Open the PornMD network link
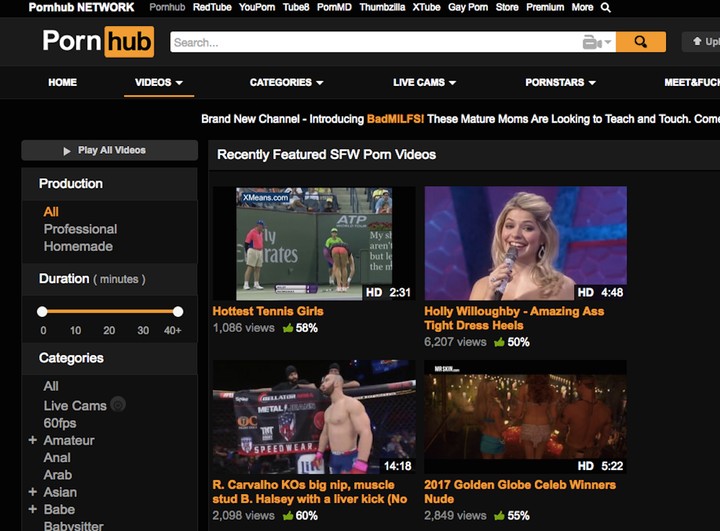The image size is (720, 531). [334, 7]
